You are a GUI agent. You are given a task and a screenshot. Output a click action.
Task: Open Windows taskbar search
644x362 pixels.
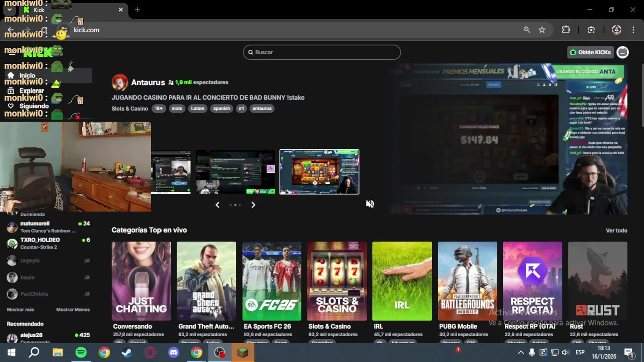point(34,353)
